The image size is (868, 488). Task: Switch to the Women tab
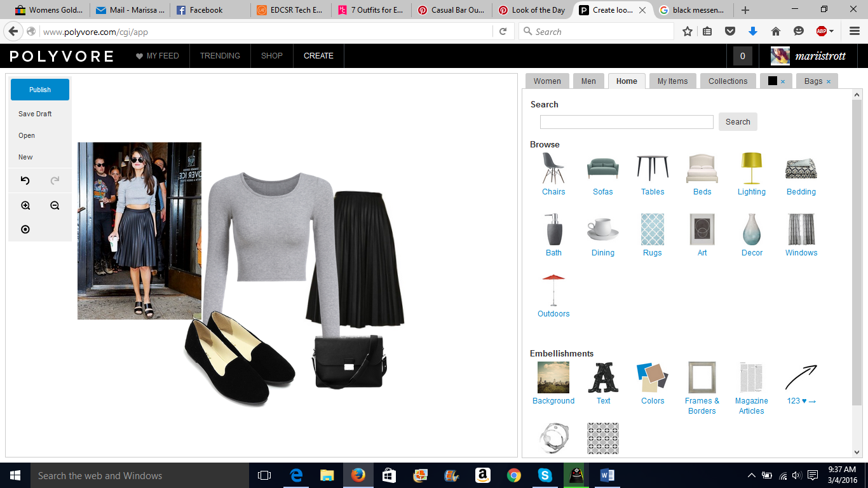click(x=547, y=81)
